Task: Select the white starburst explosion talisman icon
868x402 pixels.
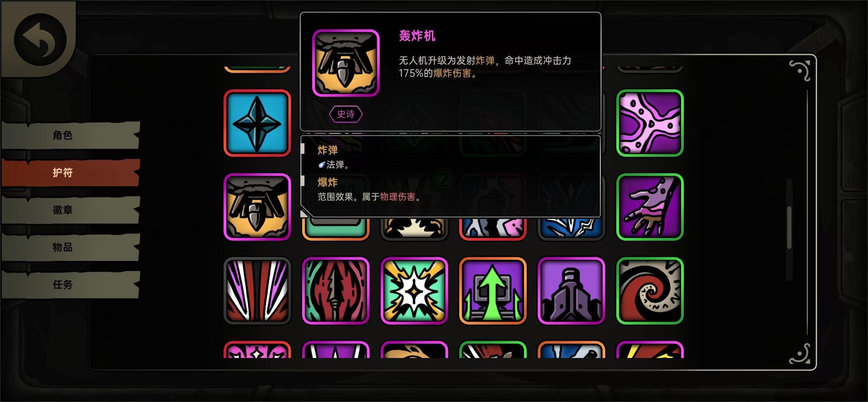Action: pyautogui.click(x=414, y=291)
